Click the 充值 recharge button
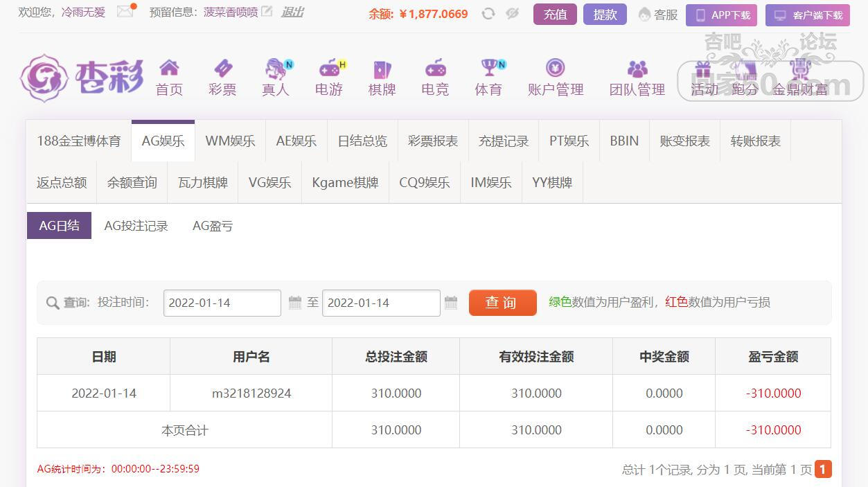 coord(555,15)
